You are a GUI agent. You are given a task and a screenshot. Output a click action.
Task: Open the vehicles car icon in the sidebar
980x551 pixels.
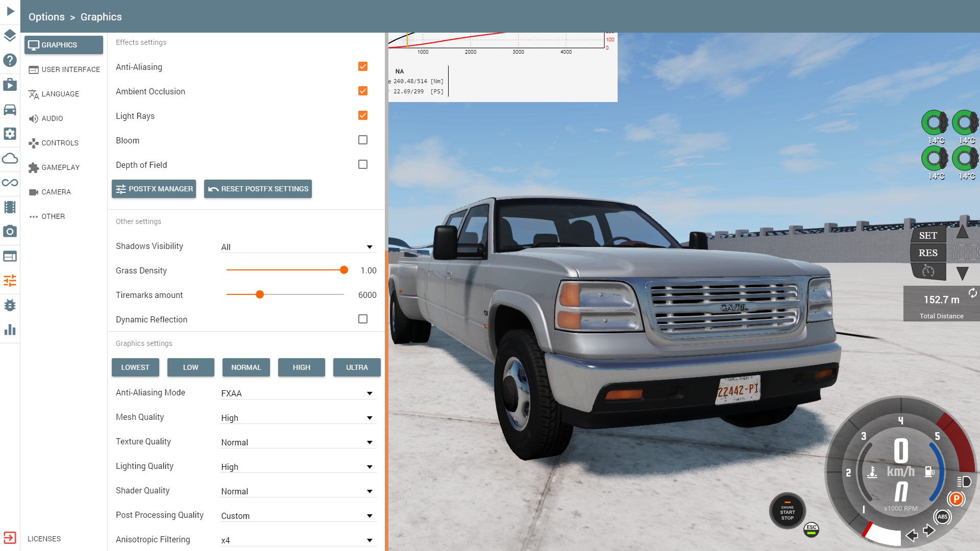[10, 110]
